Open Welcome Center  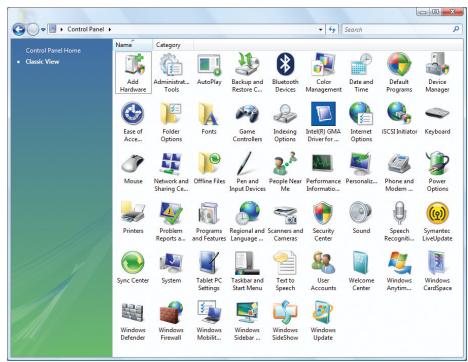[361, 271]
